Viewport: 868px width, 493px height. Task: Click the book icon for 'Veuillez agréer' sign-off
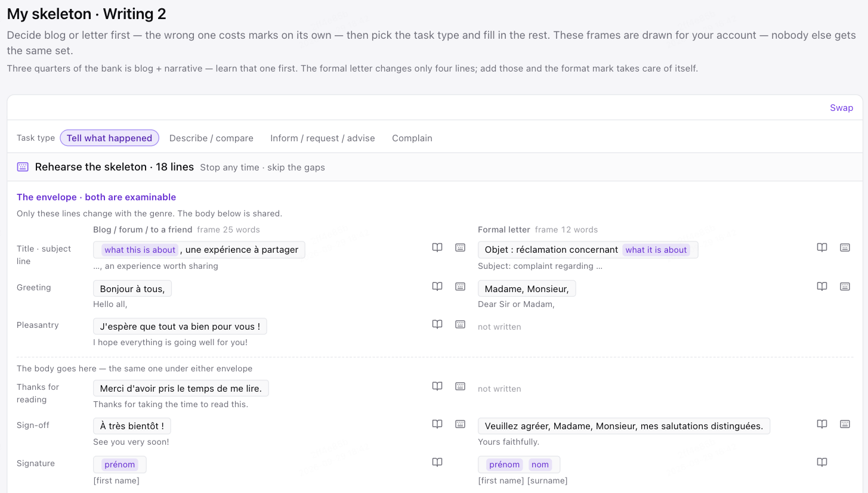[x=822, y=424]
